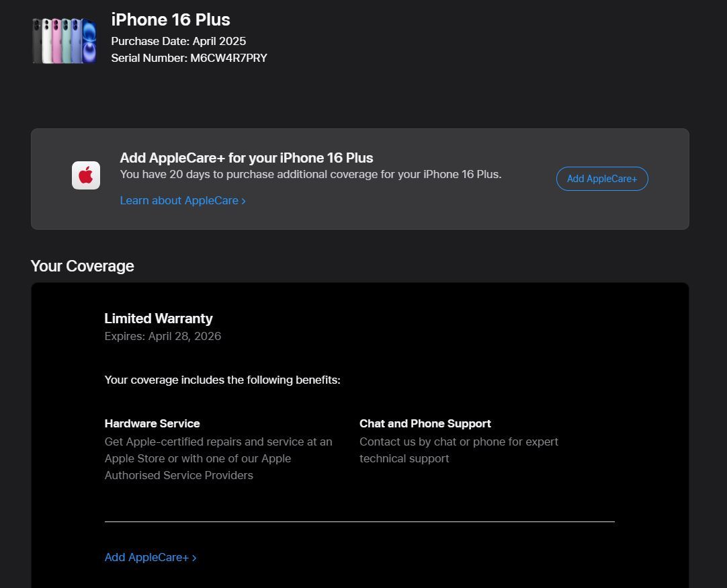This screenshot has height=588, width=727.
Task: Click 'Add AppleCare+ for your iPhone 16 Plus' heading
Action: point(247,158)
